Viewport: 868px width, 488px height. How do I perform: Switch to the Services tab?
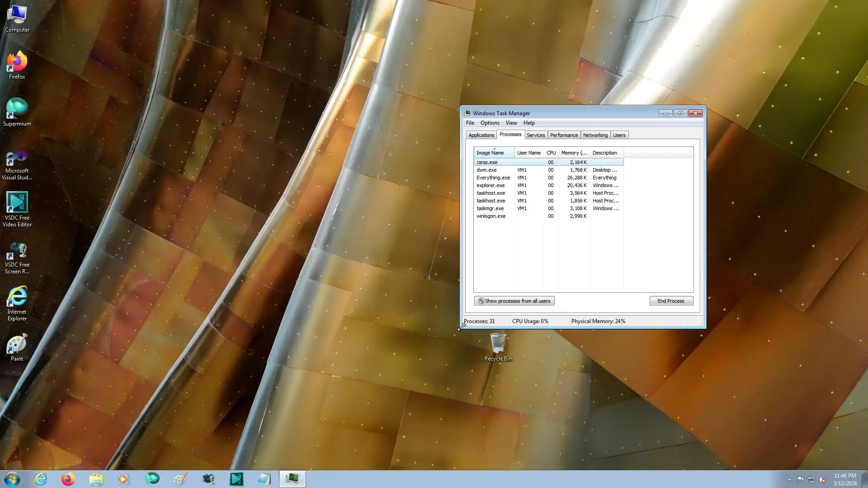pyautogui.click(x=535, y=135)
